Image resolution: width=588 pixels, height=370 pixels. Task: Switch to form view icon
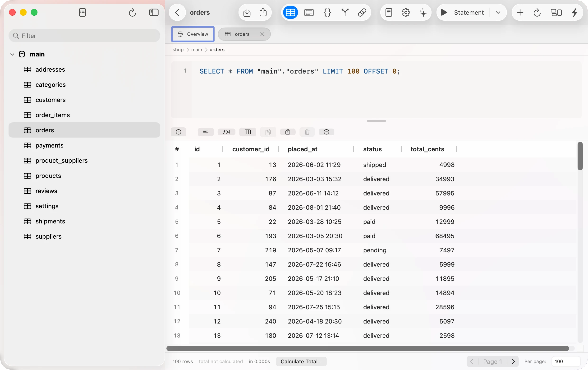[309, 13]
